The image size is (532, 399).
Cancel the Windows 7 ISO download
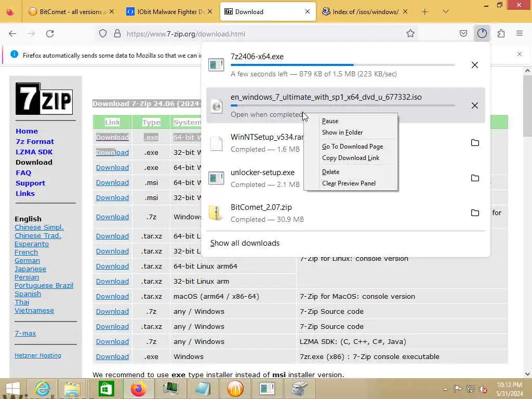(475, 105)
